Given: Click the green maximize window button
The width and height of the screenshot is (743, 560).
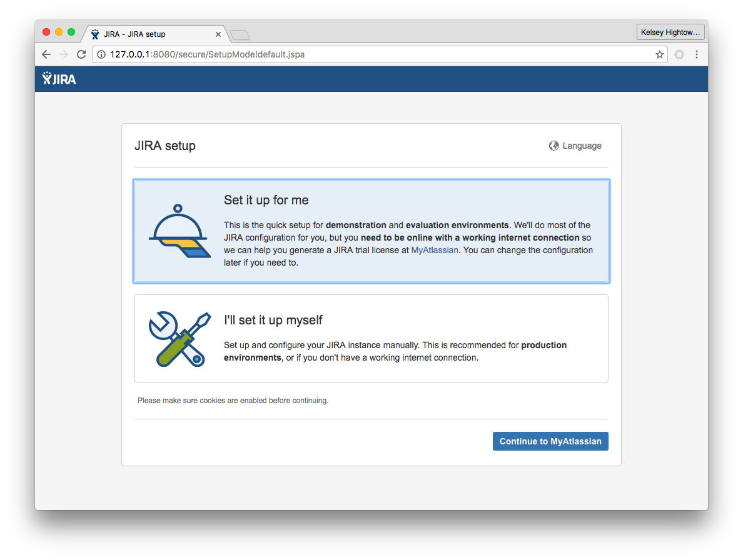Looking at the screenshot, I should [x=71, y=32].
